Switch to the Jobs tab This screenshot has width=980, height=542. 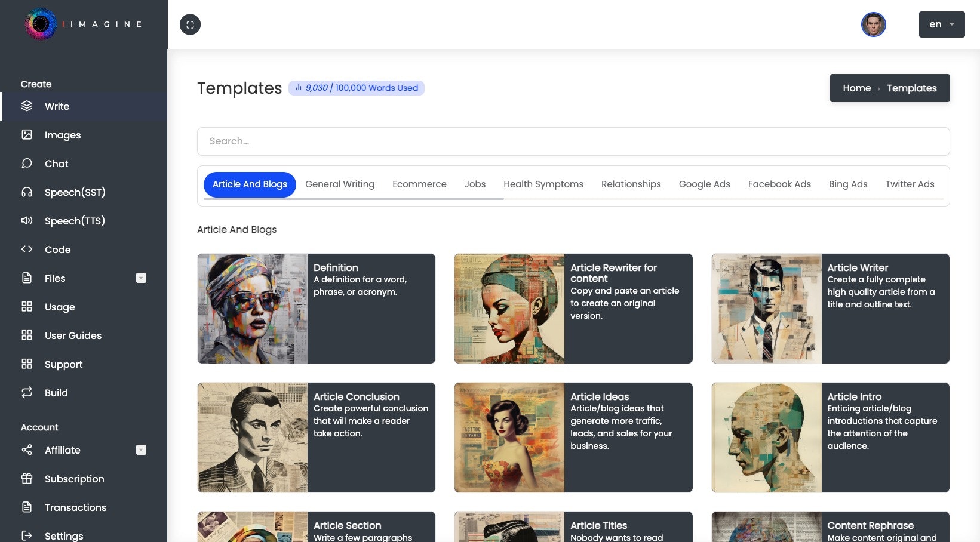pos(475,184)
